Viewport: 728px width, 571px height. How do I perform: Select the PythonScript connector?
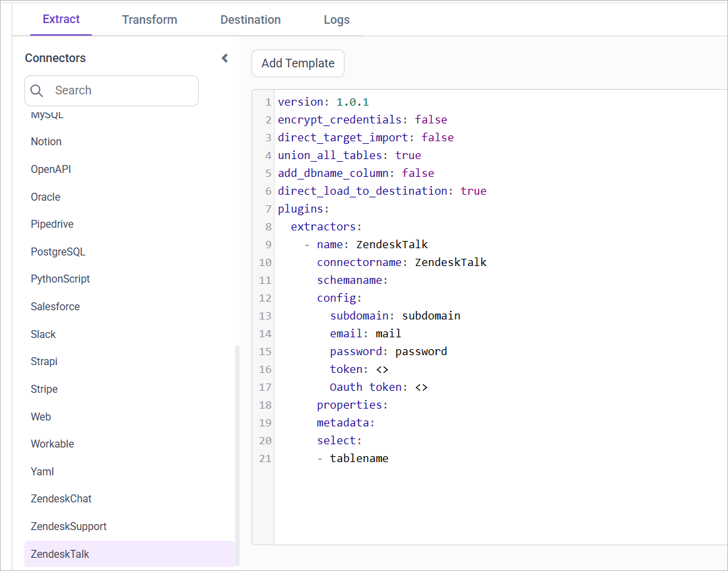pyautogui.click(x=60, y=279)
